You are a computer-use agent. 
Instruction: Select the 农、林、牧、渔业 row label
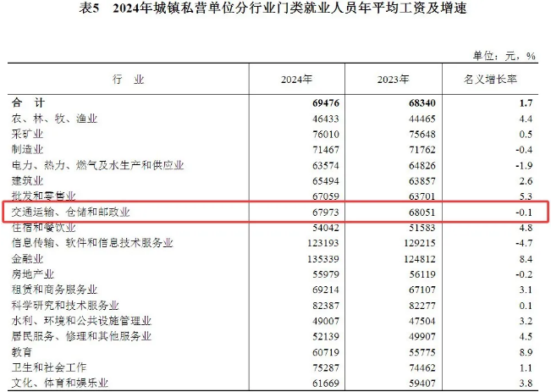(55, 119)
